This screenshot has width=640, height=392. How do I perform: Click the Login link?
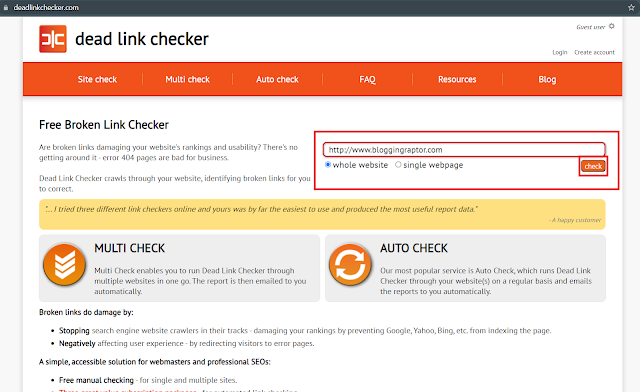560,52
